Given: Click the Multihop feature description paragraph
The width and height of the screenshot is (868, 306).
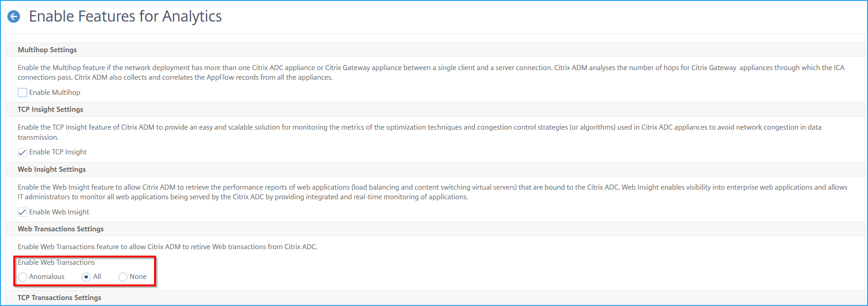Looking at the screenshot, I should [431, 72].
